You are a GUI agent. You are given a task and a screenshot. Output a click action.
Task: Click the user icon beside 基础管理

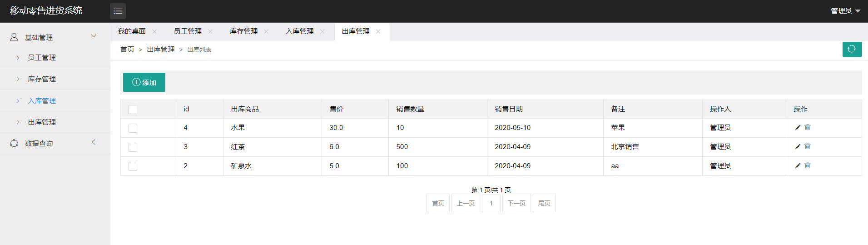click(x=14, y=37)
